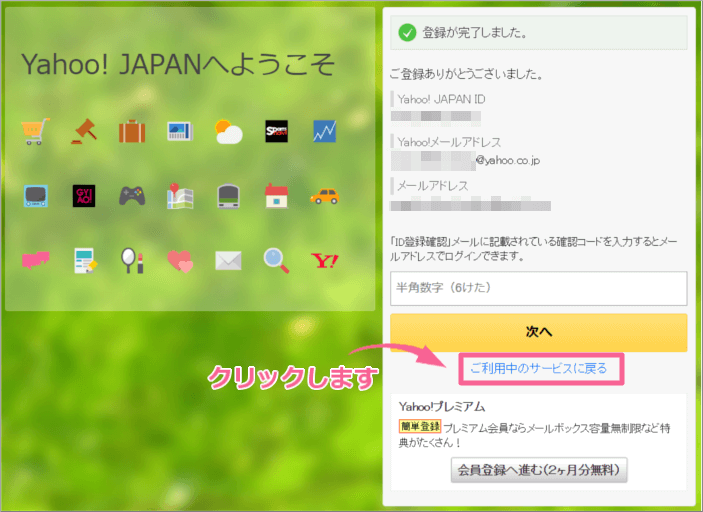This screenshot has height=512, width=703.
Task: Click the 簡単登録 yellow badge
Action: tap(420, 426)
